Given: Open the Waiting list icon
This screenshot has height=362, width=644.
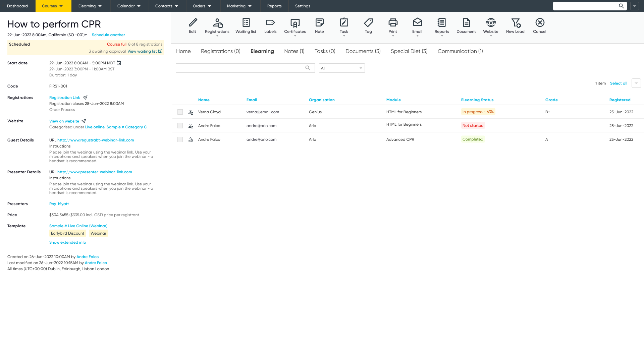Looking at the screenshot, I should 246,23.
